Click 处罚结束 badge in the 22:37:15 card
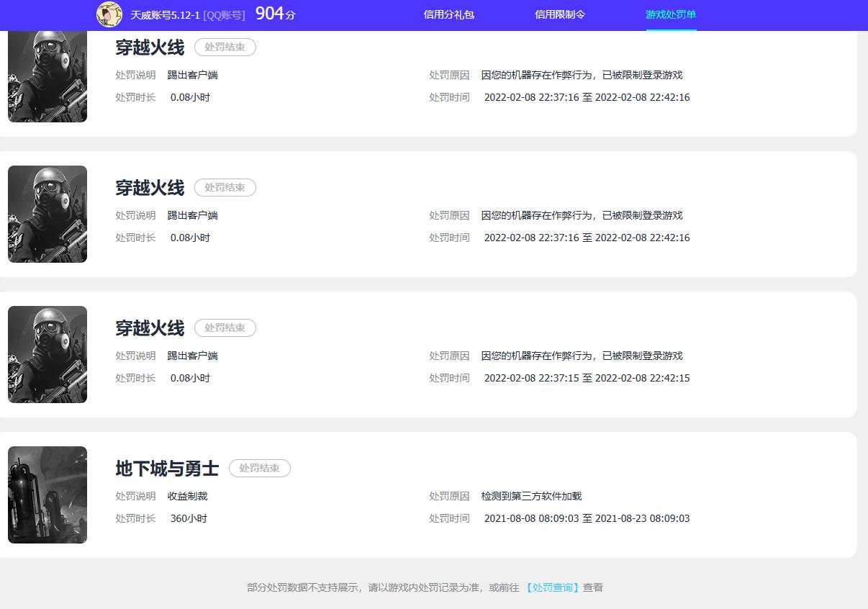Viewport: 868px width, 609px height. (x=225, y=328)
